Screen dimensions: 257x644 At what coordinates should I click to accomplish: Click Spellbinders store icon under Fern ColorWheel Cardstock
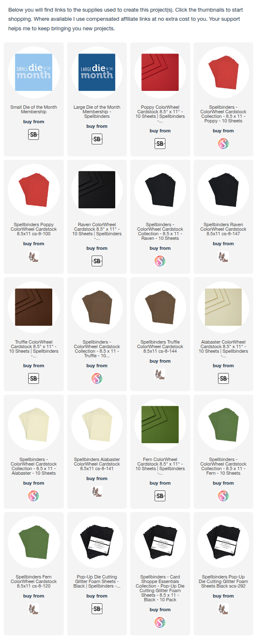click(160, 496)
